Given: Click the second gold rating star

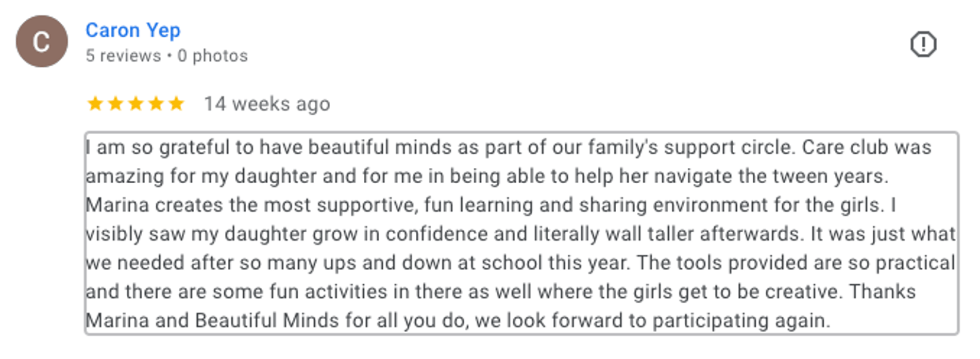Looking at the screenshot, I should click(x=115, y=104).
